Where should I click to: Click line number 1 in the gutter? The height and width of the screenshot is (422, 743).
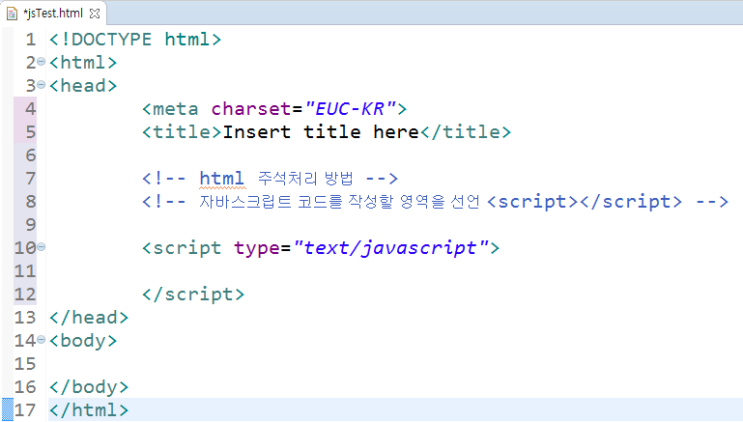[30, 40]
